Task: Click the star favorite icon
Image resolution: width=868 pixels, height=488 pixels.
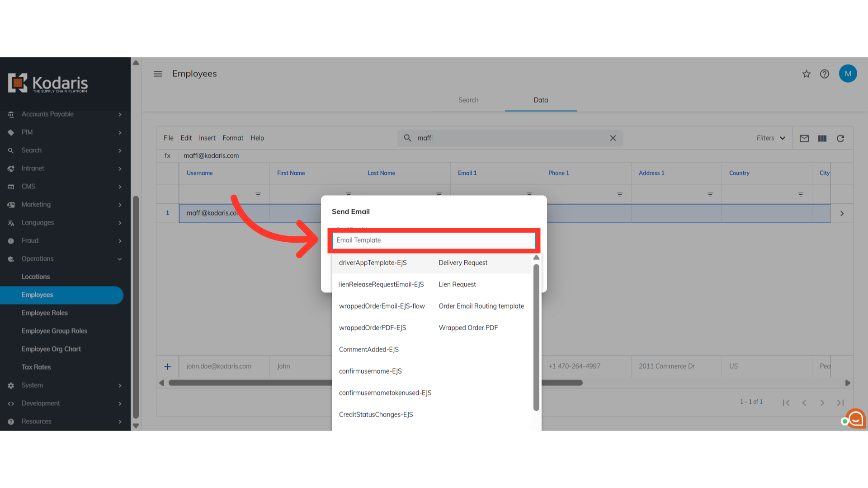Action: [806, 74]
